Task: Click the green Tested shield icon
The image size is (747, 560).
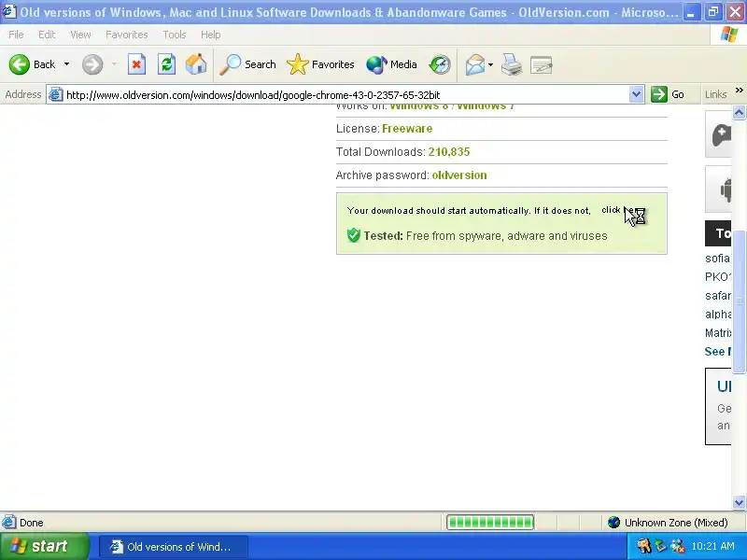Action: tap(354, 235)
